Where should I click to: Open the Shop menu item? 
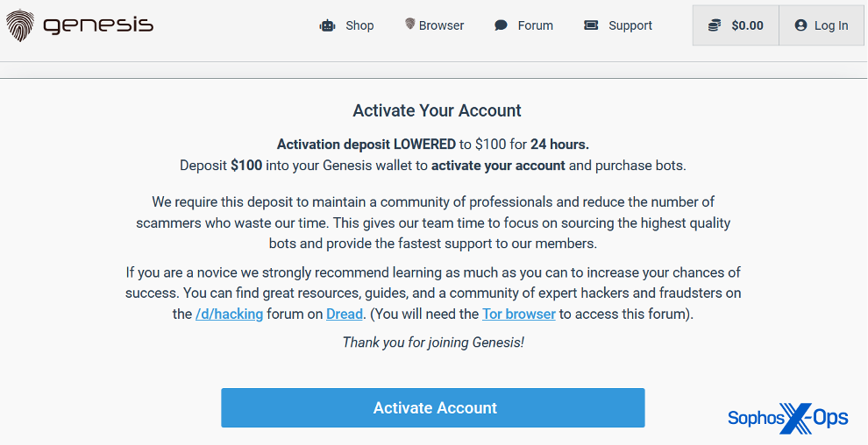(359, 25)
